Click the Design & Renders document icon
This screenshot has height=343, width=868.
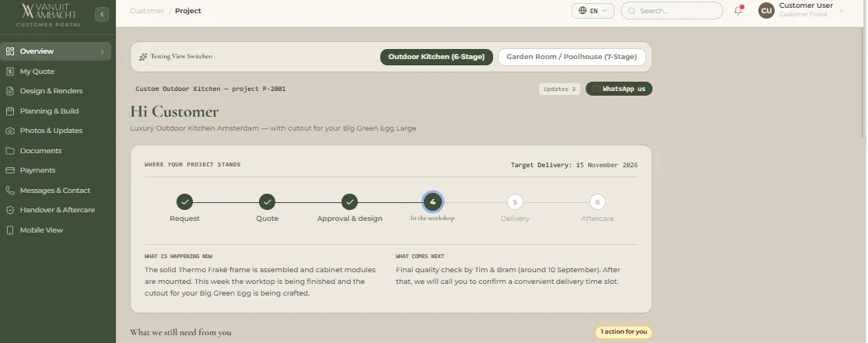10,91
